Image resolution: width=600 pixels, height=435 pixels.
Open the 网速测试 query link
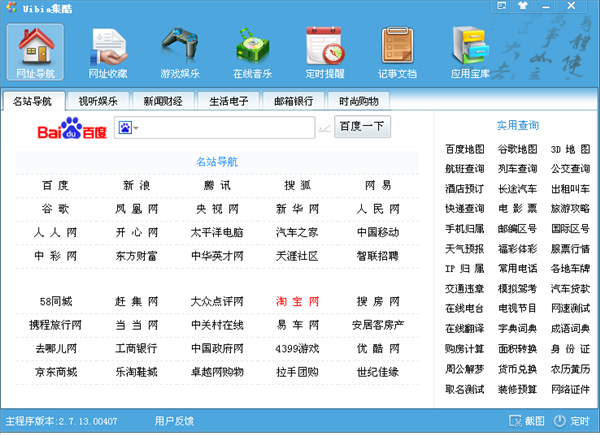[x=570, y=308]
